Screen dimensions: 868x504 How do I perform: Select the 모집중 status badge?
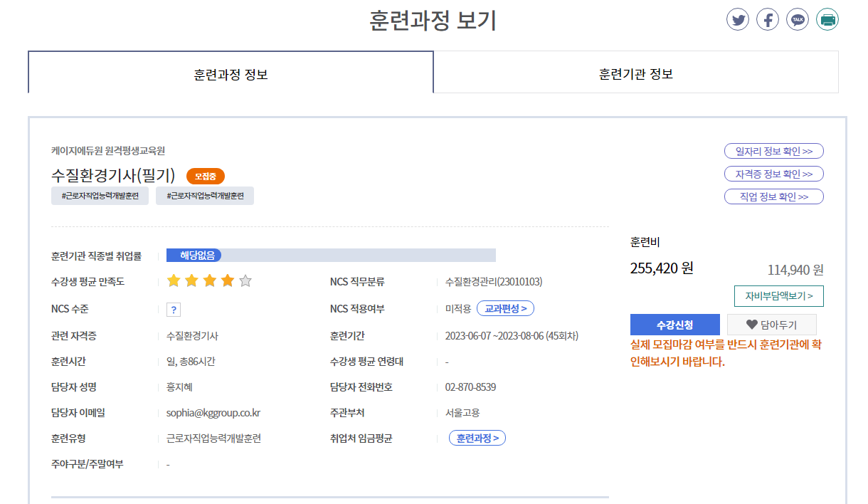tap(204, 176)
